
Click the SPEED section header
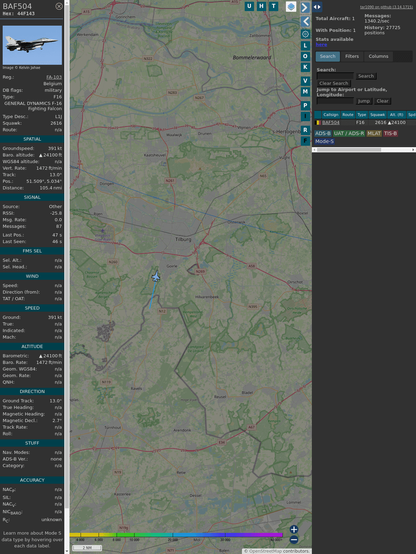pyautogui.click(x=32, y=308)
